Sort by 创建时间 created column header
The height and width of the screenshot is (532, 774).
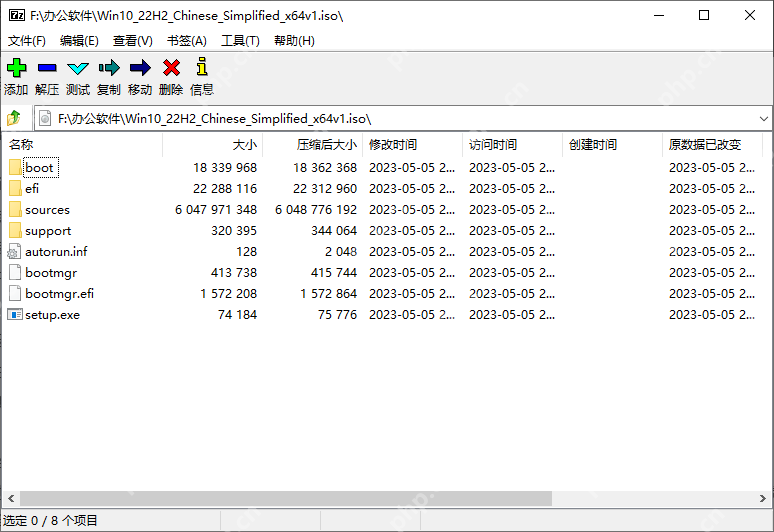(x=612, y=145)
